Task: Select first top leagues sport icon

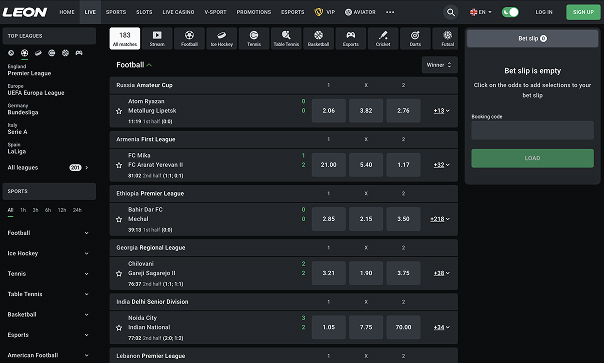Action: coord(11,53)
